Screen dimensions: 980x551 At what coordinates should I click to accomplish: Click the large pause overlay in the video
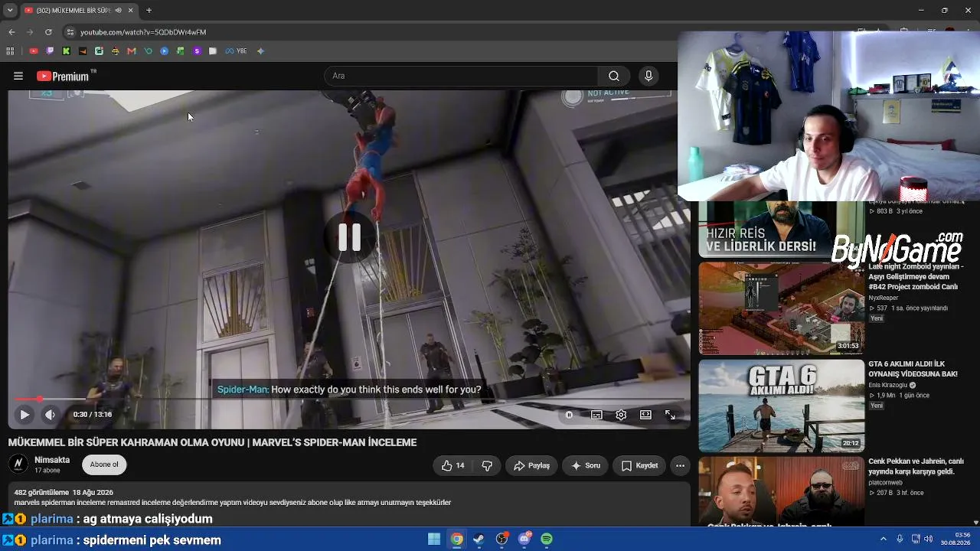click(x=350, y=238)
